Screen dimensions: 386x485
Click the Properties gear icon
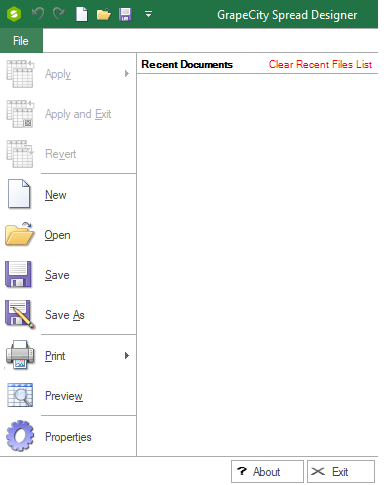point(20,436)
